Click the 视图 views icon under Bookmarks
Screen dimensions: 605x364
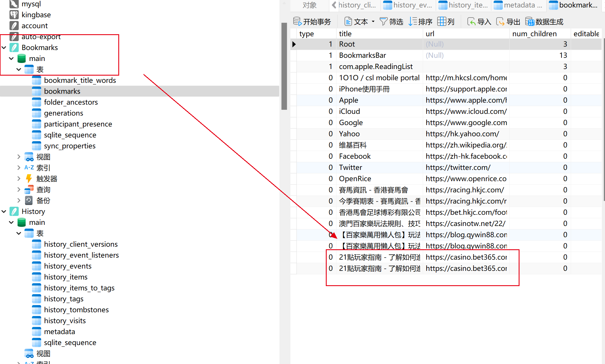(x=29, y=157)
